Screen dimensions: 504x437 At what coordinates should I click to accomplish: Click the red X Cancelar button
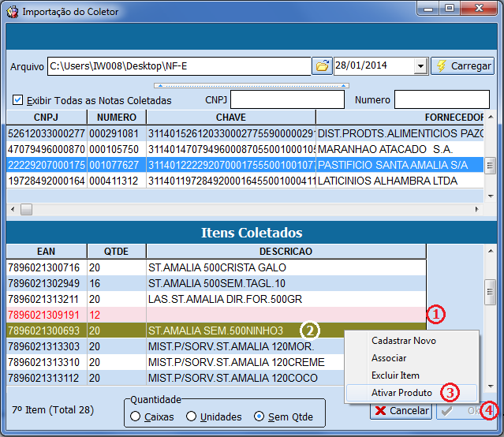click(x=401, y=411)
